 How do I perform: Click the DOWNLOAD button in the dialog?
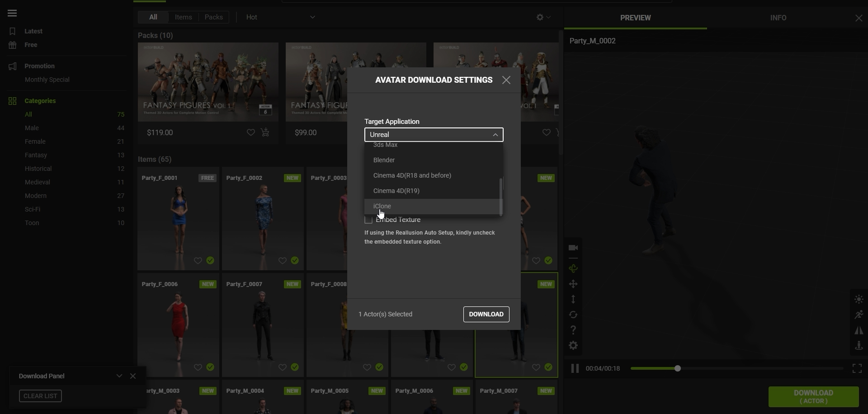(x=486, y=315)
